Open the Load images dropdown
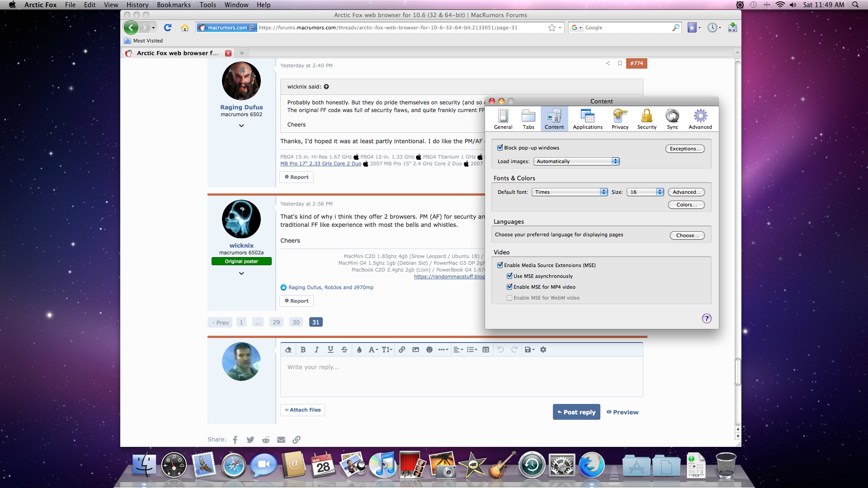The height and width of the screenshot is (488, 868). click(576, 161)
